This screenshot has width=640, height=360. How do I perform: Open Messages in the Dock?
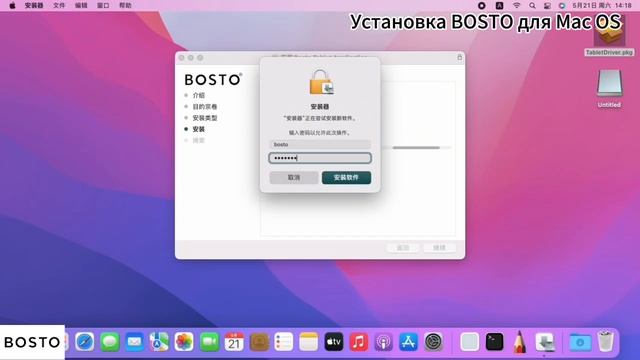pos(110,342)
